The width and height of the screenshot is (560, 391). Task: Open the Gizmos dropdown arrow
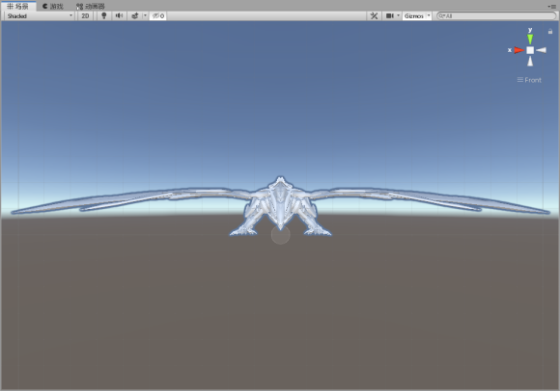pyautogui.click(x=429, y=16)
